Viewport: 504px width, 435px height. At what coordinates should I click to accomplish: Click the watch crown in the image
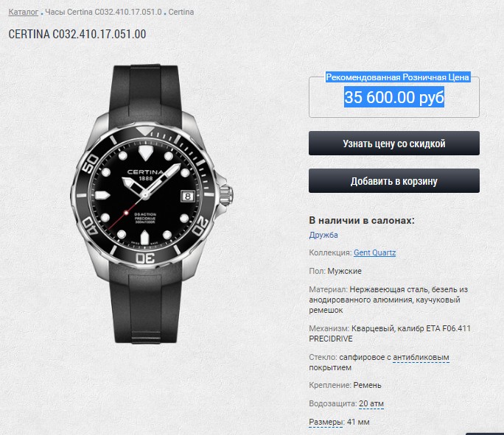click(x=226, y=195)
